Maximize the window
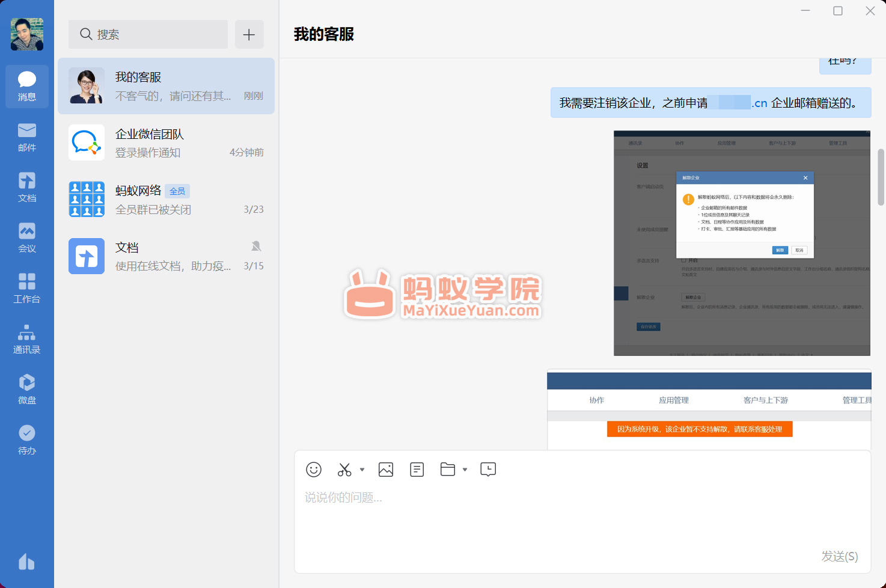Screen dimensions: 886x588 pyautogui.click(x=838, y=11)
